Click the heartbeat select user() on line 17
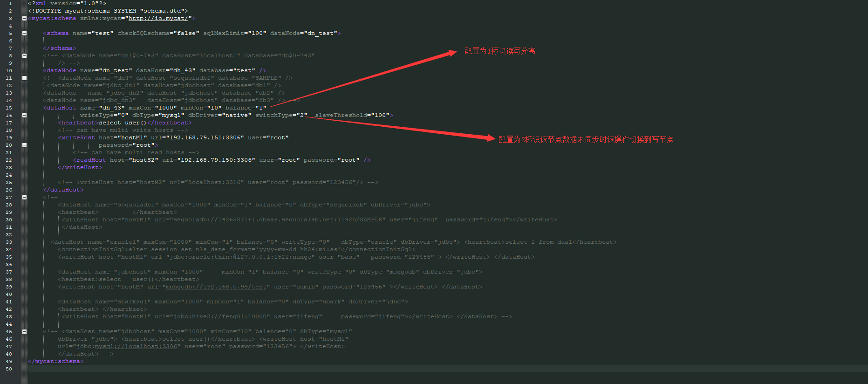 tap(125, 123)
